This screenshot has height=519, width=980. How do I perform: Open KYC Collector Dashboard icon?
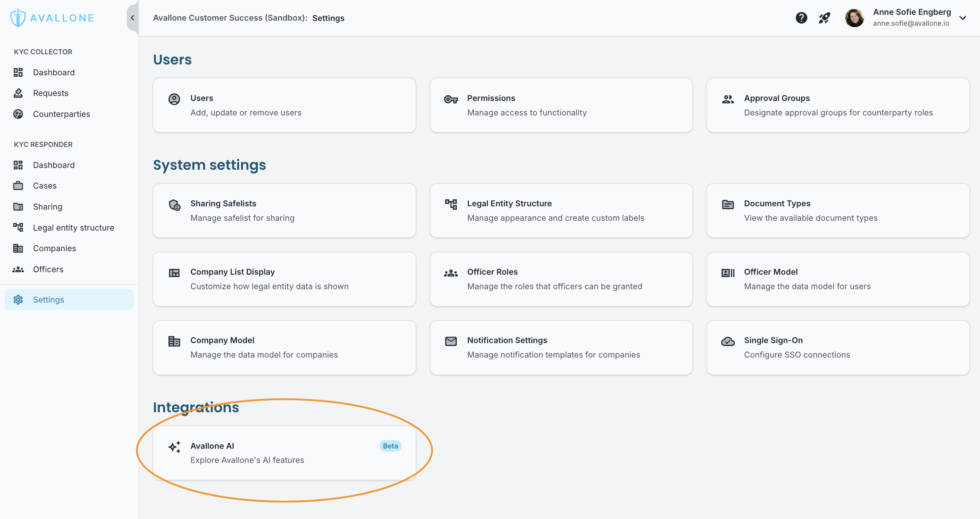(18, 72)
